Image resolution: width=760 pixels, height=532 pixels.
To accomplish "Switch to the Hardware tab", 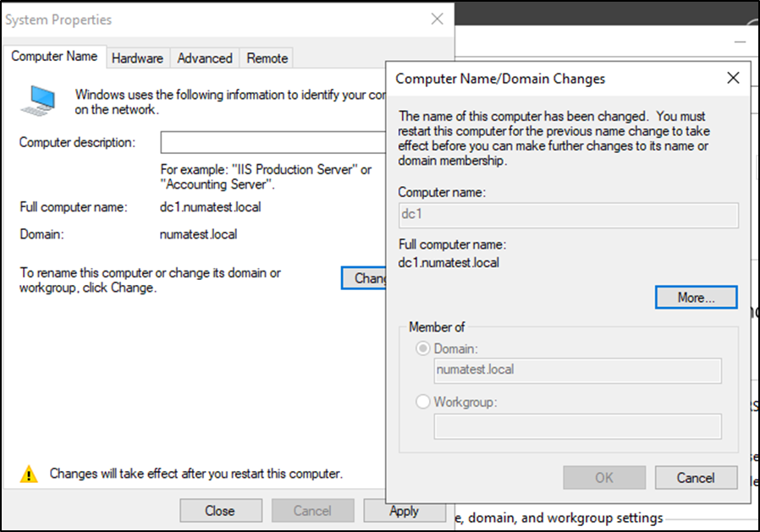I will [x=137, y=58].
